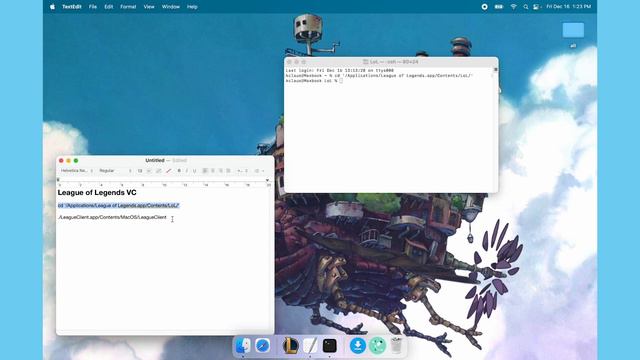Open the Apple menu
The height and width of the screenshot is (360, 640).
tap(52, 7)
